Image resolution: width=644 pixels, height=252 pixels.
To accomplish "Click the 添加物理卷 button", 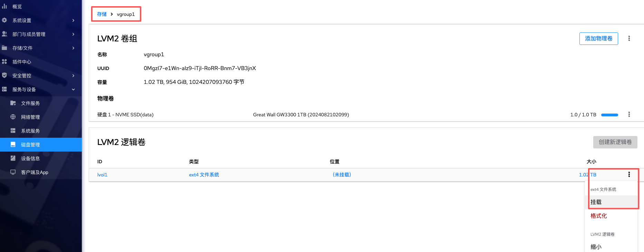I will tap(598, 38).
